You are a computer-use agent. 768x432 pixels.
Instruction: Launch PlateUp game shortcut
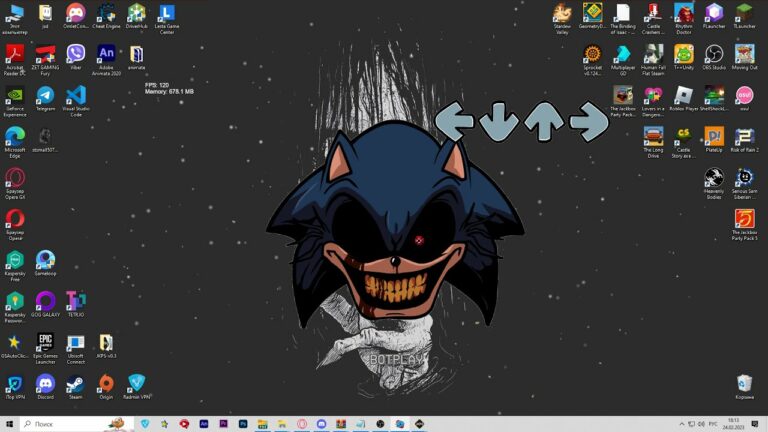(x=714, y=140)
